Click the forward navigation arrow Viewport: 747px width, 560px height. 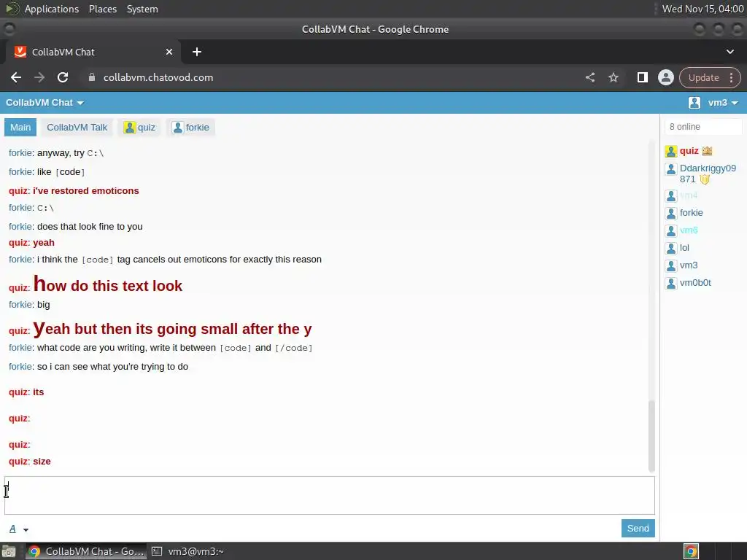click(39, 77)
